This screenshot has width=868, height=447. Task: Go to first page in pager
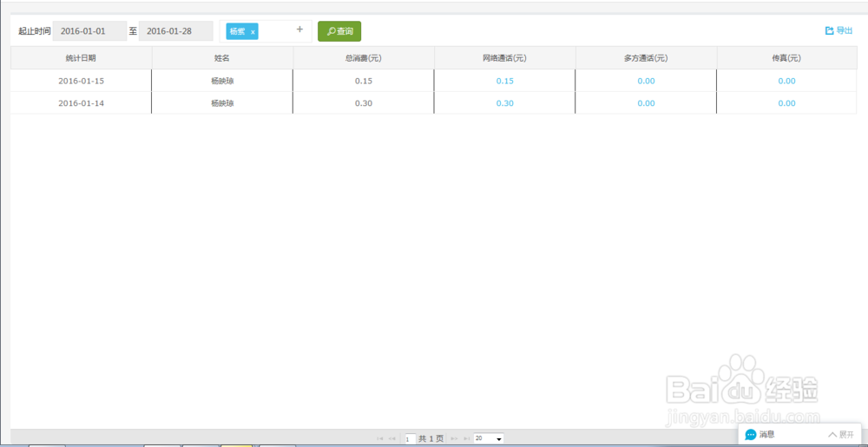click(380, 438)
